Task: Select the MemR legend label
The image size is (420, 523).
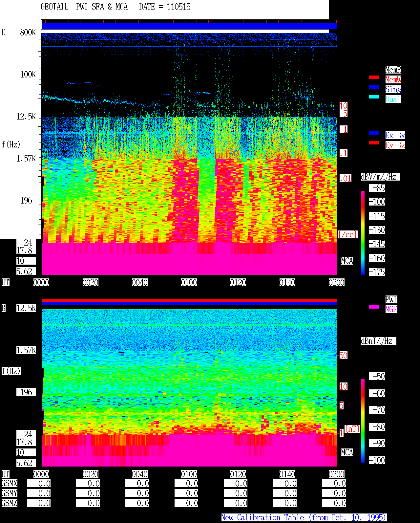Action: pyautogui.click(x=393, y=70)
